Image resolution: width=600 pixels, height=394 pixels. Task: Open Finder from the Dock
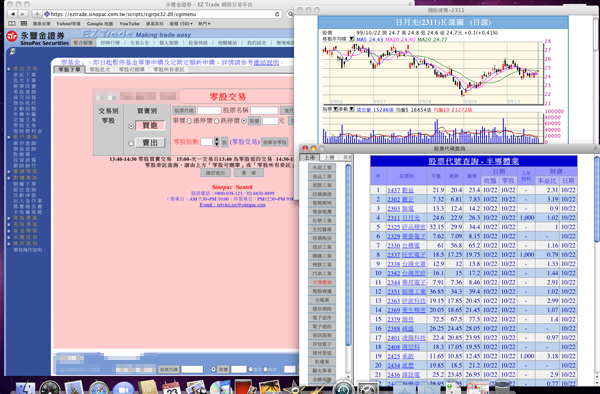coord(26,388)
